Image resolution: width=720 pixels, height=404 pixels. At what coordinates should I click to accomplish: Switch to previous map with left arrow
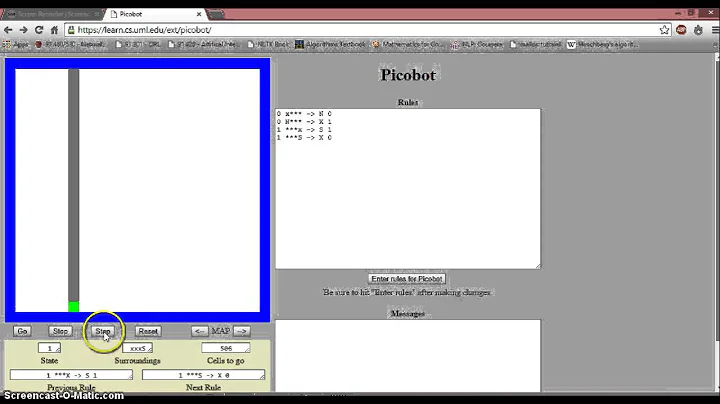[200, 331]
